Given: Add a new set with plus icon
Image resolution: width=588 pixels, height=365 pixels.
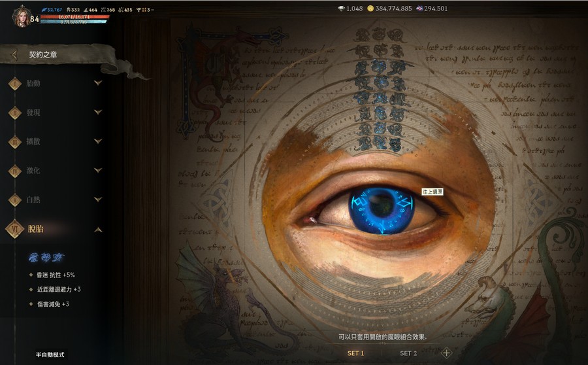Looking at the screenshot, I should pyautogui.click(x=446, y=353).
